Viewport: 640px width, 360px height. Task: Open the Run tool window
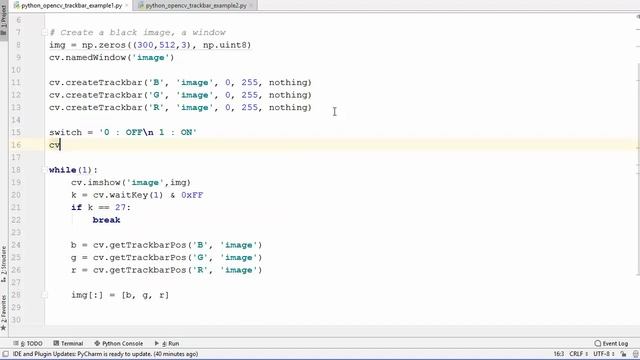(167, 343)
